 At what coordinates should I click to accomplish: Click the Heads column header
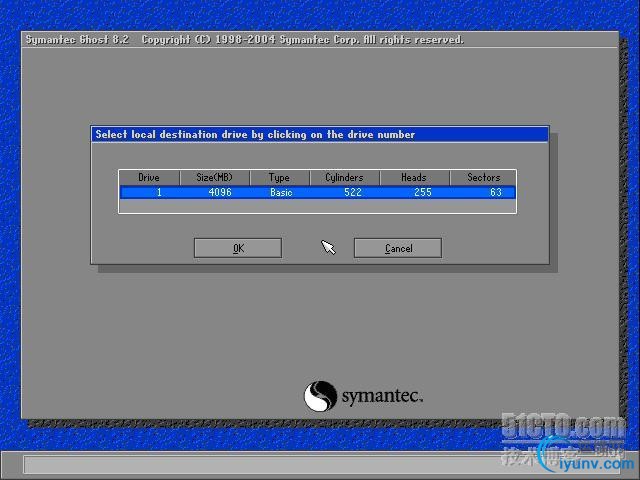pos(415,178)
